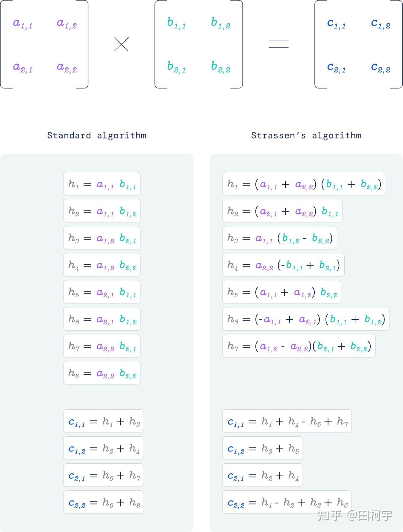
Task: Click the c1,1 = h1 + h4 - h5 + h7 box
Action: pos(287,421)
